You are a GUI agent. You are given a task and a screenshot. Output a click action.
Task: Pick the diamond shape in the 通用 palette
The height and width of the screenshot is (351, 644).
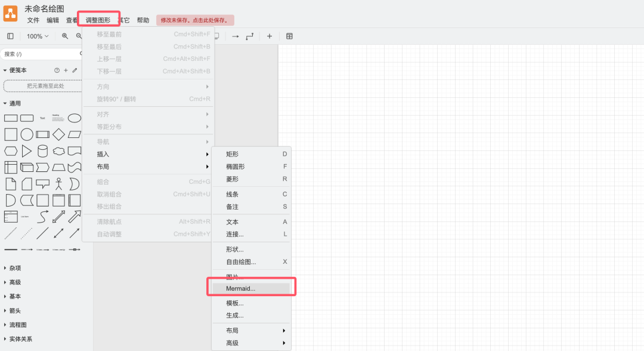(x=58, y=134)
